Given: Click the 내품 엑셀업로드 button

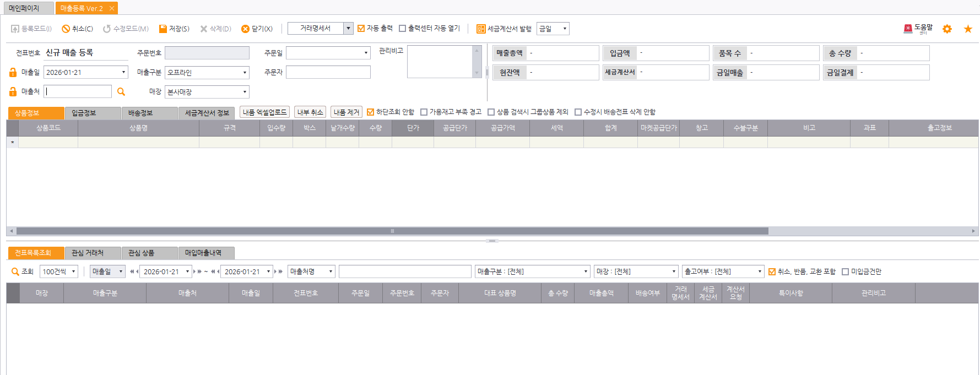Looking at the screenshot, I should pos(265,112).
